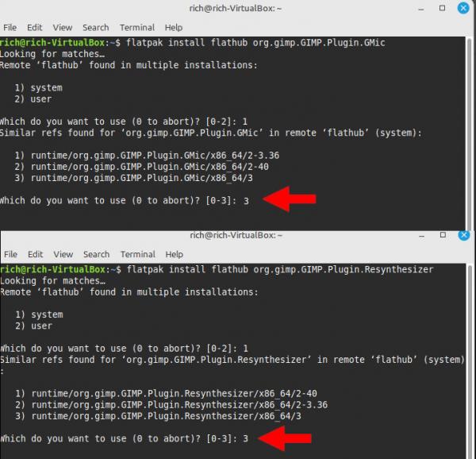Open Help menu in top terminal window
The image size is (476, 459).
[174, 28]
